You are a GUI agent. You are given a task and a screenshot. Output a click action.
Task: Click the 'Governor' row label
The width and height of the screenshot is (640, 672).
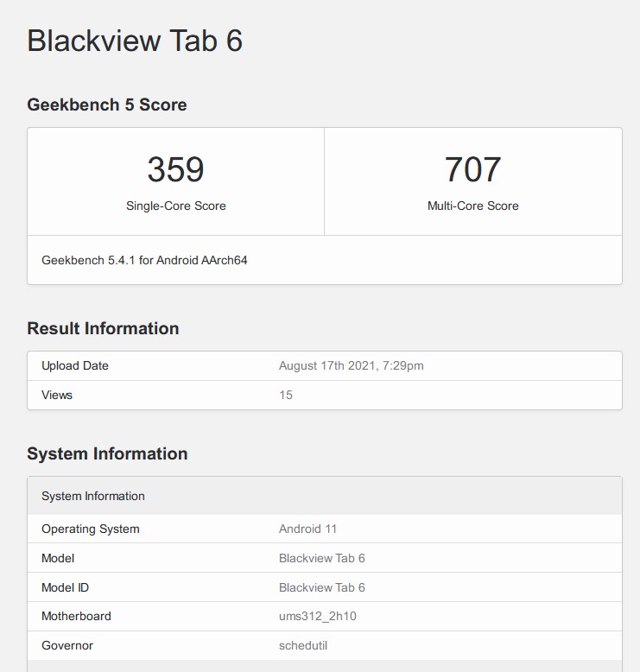click(67, 645)
